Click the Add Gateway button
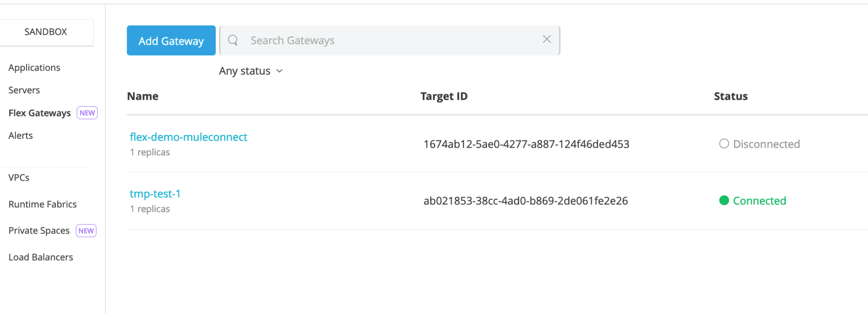This screenshot has height=314, width=868. tap(171, 41)
